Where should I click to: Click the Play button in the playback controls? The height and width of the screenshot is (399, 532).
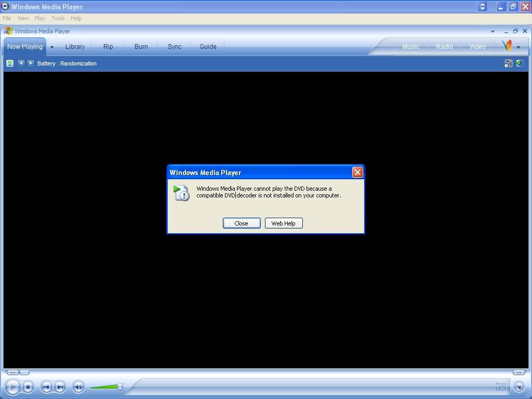12,387
